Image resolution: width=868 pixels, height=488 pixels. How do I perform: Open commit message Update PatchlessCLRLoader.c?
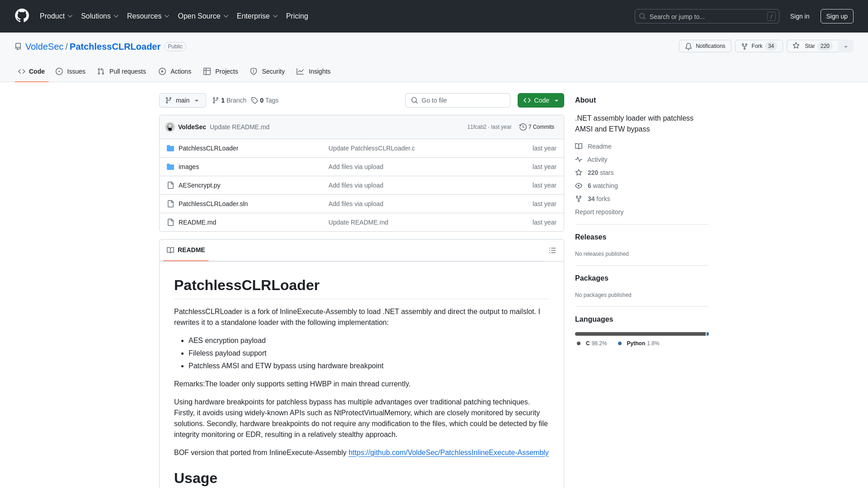[372, 148]
